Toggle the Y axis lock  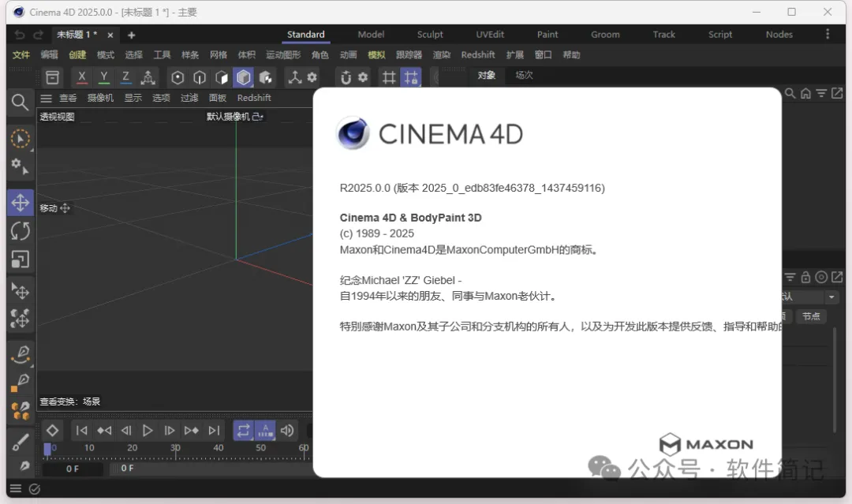(x=103, y=77)
